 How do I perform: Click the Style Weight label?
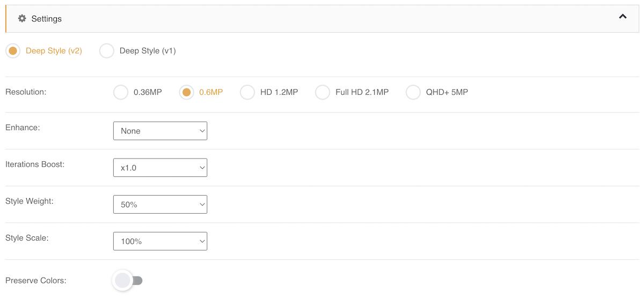[30, 201]
